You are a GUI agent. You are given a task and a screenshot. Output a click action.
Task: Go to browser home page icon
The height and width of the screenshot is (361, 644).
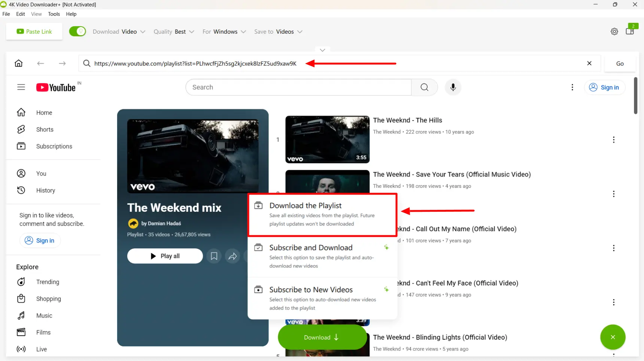tap(18, 63)
